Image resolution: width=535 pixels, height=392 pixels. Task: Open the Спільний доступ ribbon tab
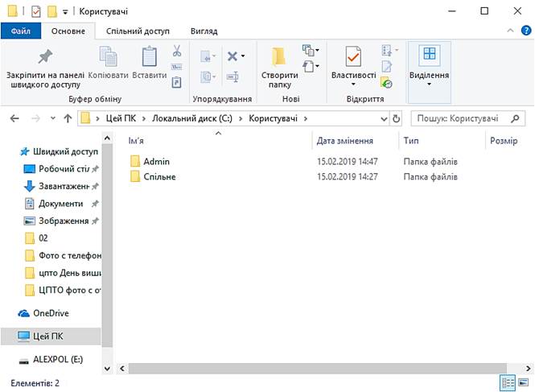pyautogui.click(x=138, y=31)
